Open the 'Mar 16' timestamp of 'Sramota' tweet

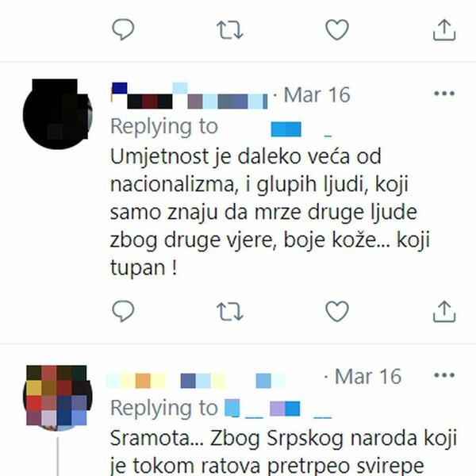click(368, 377)
